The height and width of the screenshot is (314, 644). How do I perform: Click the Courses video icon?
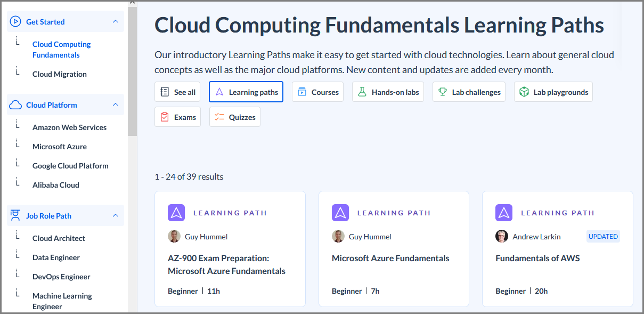click(302, 92)
